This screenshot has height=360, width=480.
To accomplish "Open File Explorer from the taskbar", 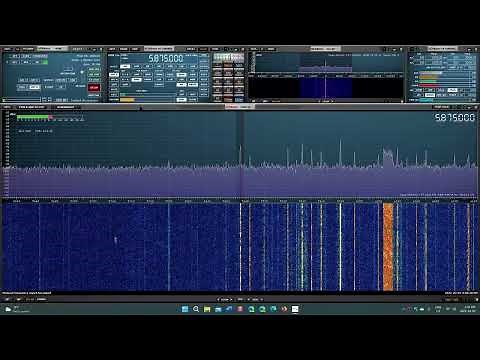I will click(207, 309).
